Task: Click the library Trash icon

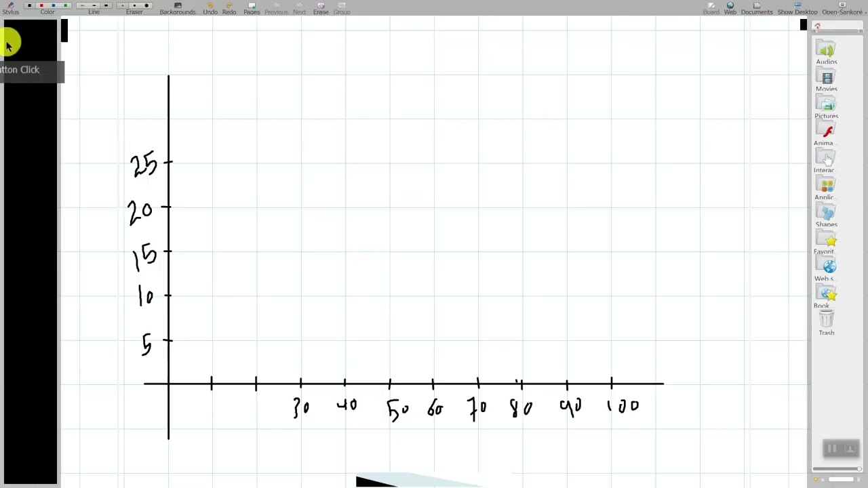Action: 826,323
